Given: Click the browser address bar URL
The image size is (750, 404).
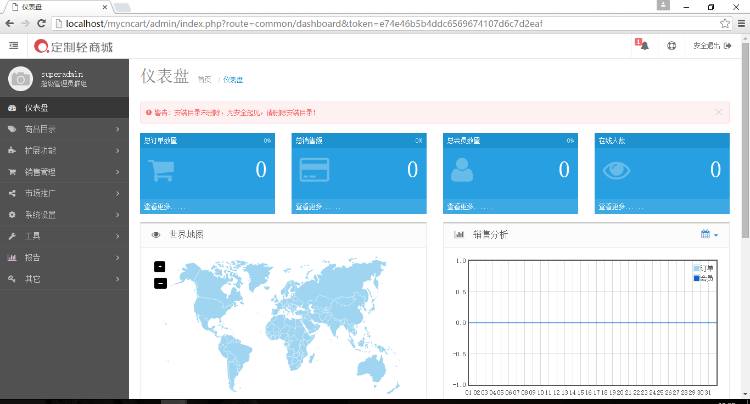Looking at the screenshot, I should pos(304,23).
